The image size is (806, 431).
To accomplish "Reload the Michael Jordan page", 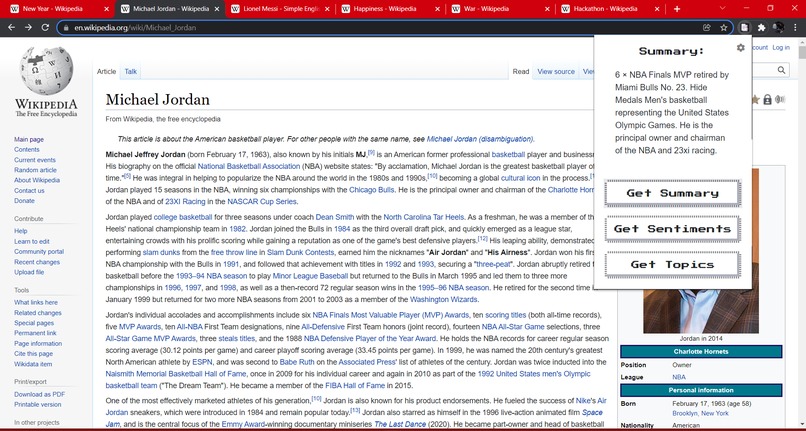I will [x=45, y=28].
